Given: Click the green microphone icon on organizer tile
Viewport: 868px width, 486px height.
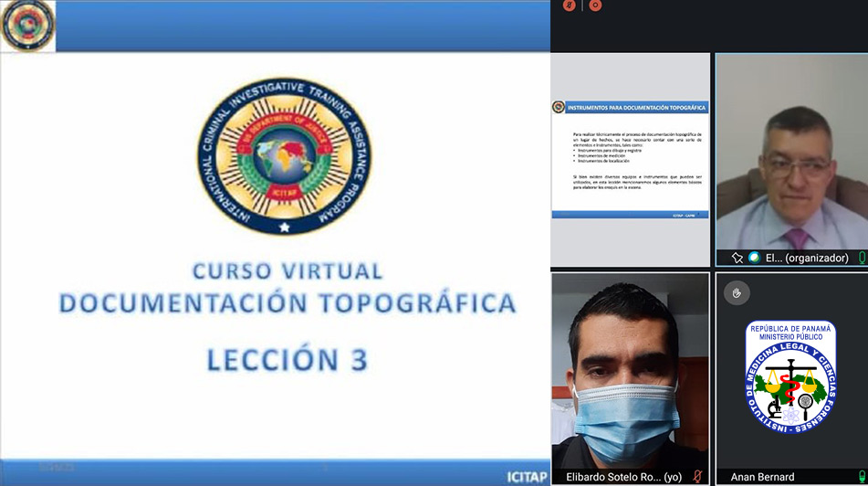Looking at the screenshot, I should [862, 258].
